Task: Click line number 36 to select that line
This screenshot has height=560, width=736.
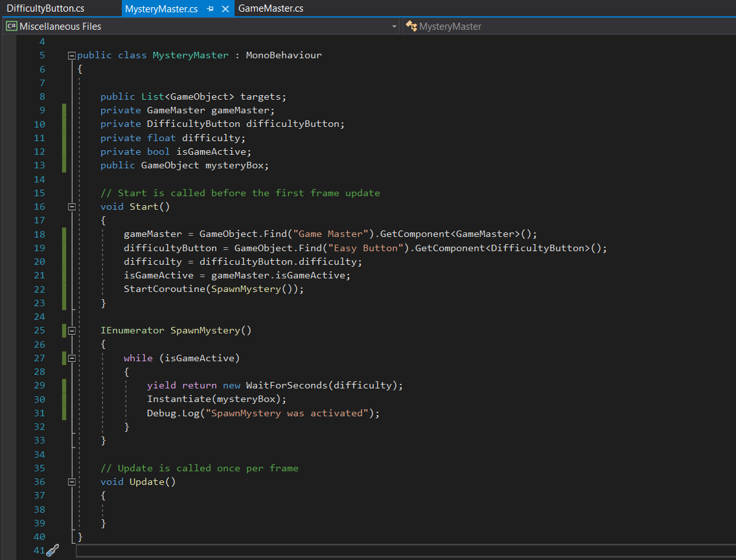Action: (x=40, y=482)
